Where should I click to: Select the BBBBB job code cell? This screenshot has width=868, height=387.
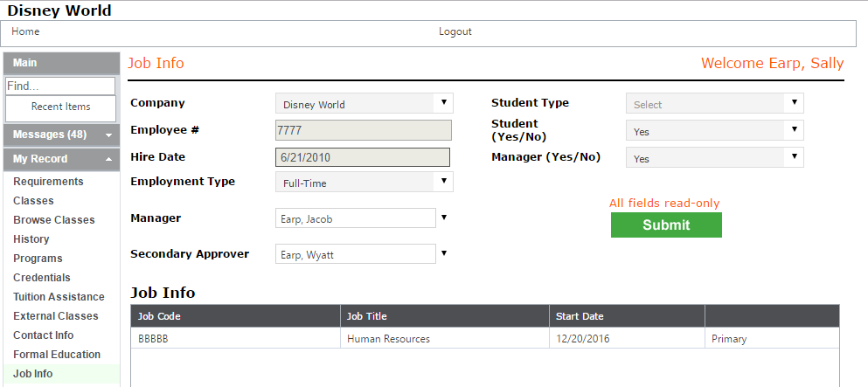(235, 338)
